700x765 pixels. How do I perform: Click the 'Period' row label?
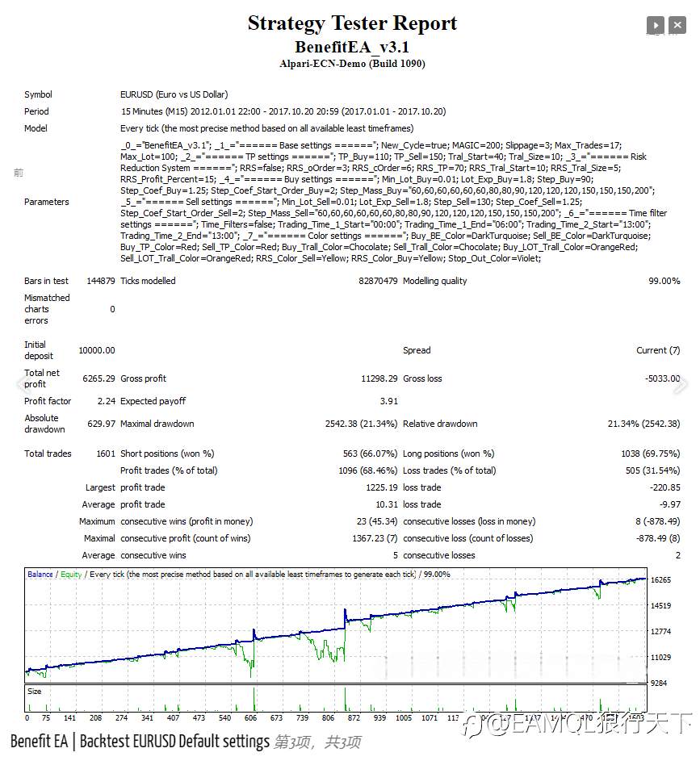coord(36,111)
